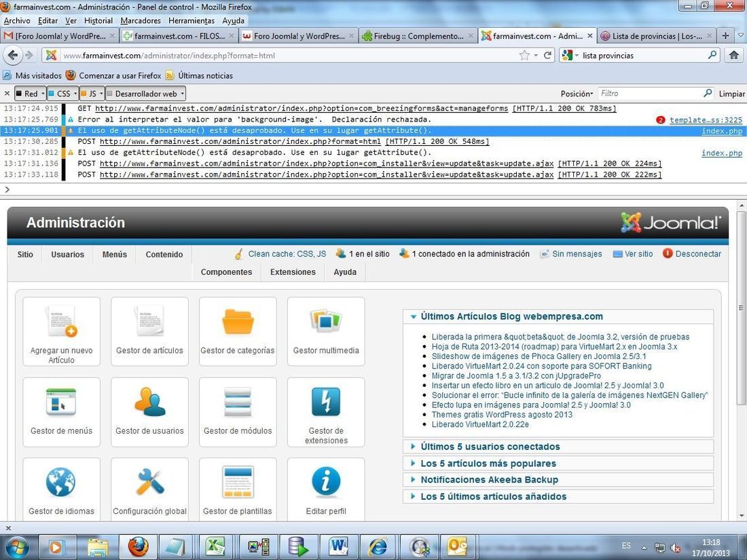
Task: Open the Gestor de idiomas globe icon
Action: point(61,491)
